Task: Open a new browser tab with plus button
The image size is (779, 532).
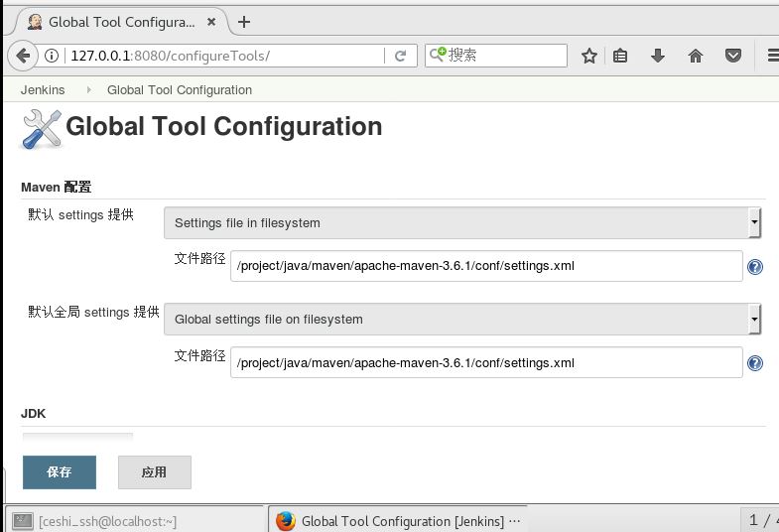Action: 244,22
